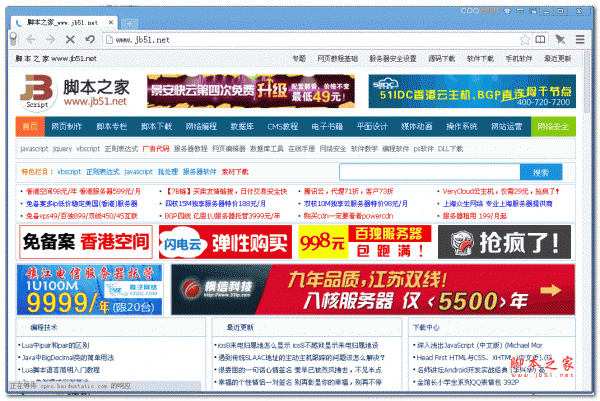600x401 pixels.
Task: Open the 免备案 香港空间 banner
Action: pos(86,242)
